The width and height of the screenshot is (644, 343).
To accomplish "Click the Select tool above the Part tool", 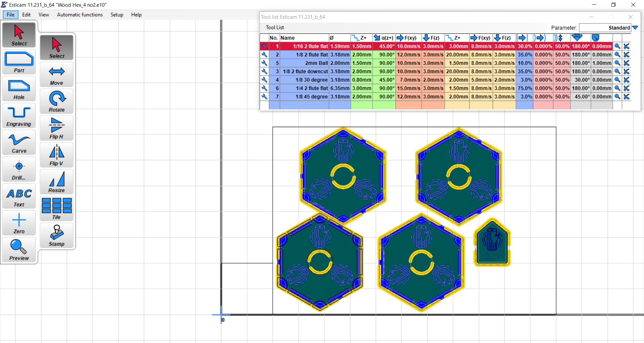I will (19, 35).
